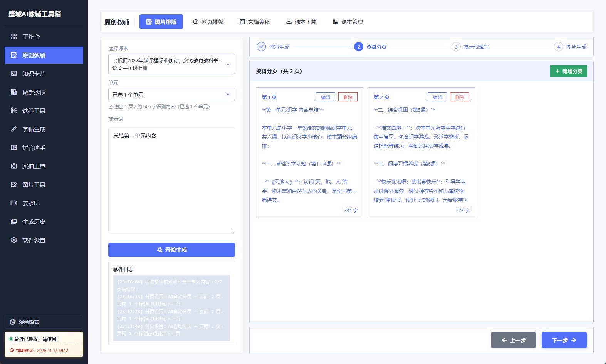Image resolution: width=606 pixels, height=364 pixels.
Task: Proceed with the 下一步 button
Action: pyautogui.click(x=564, y=340)
